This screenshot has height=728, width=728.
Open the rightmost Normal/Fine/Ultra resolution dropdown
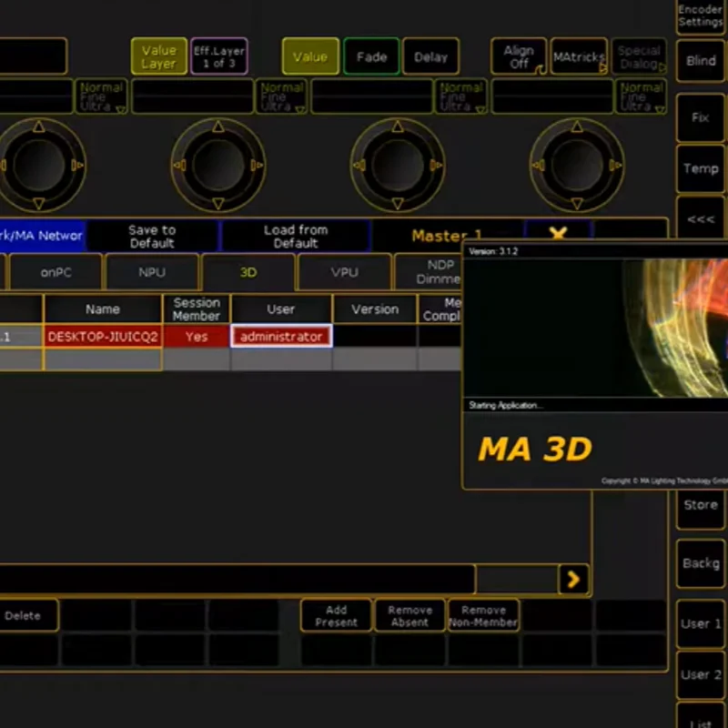(x=642, y=96)
